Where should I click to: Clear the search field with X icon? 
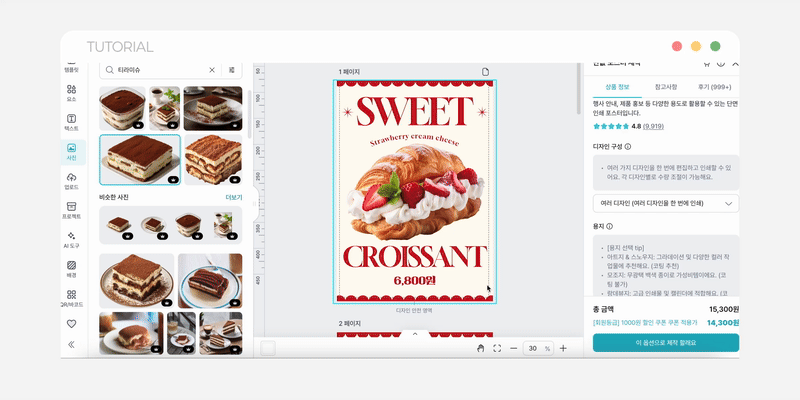(x=211, y=70)
